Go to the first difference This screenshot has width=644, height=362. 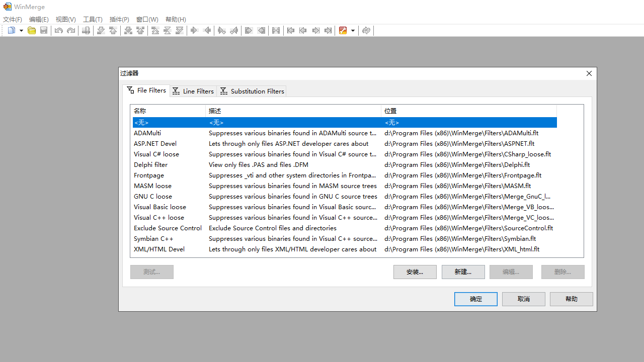point(155,30)
